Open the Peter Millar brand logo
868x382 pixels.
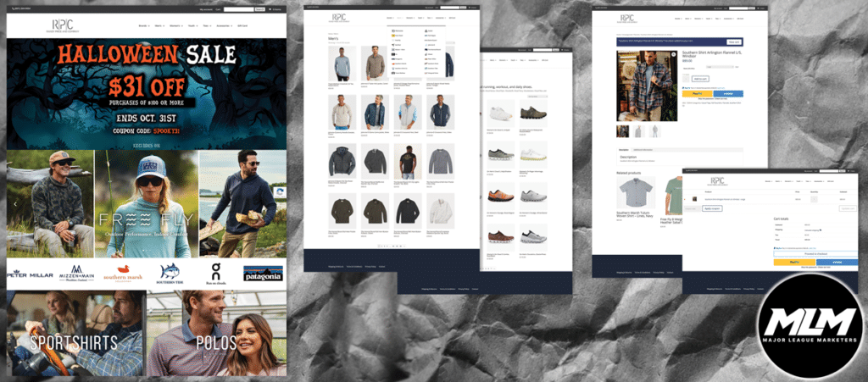tap(30, 274)
